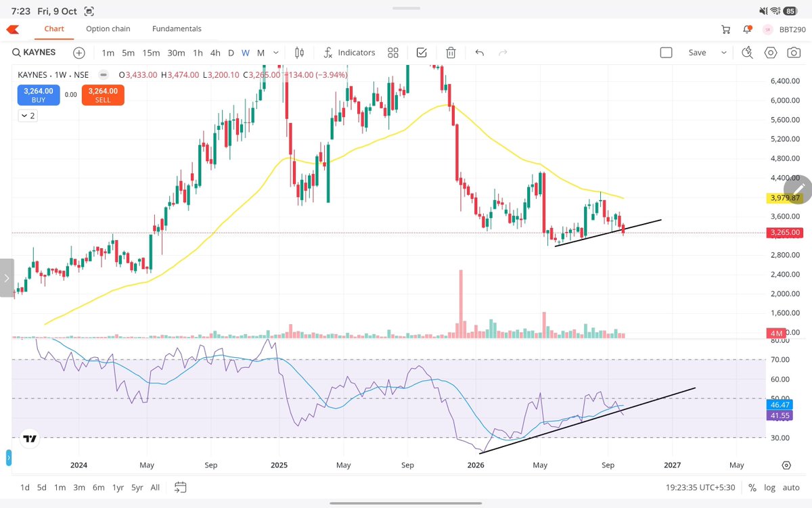
Task: Open go to date calendar icon
Action: pyautogui.click(x=180, y=486)
